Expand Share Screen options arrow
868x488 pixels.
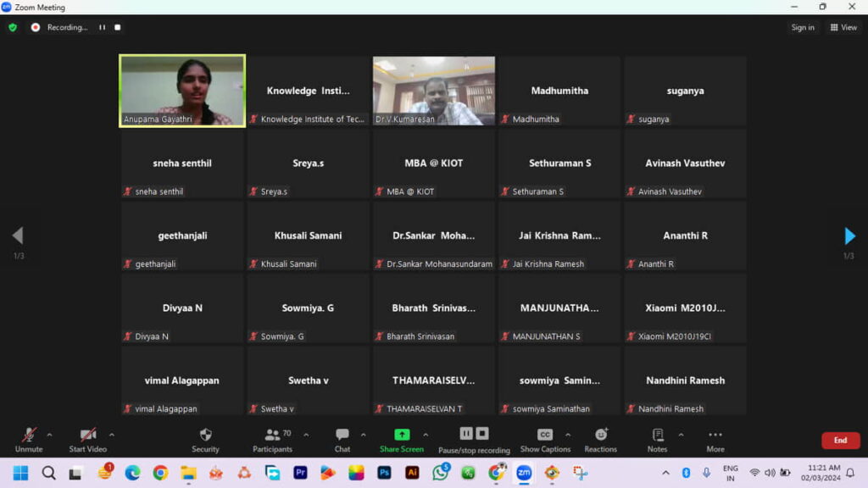[x=426, y=435]
